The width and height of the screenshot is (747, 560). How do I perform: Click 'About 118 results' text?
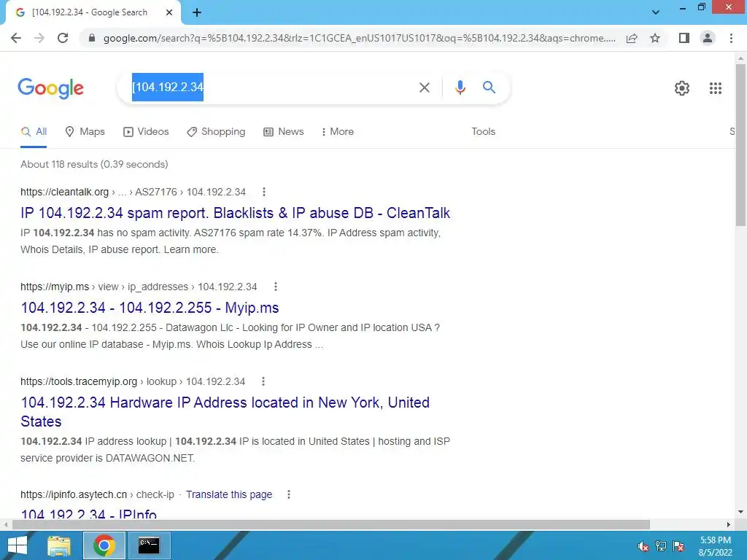coord(94,164)
